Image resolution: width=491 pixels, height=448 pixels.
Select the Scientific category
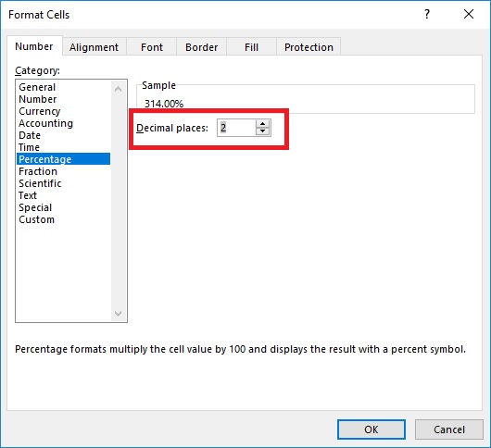(40, 183)
